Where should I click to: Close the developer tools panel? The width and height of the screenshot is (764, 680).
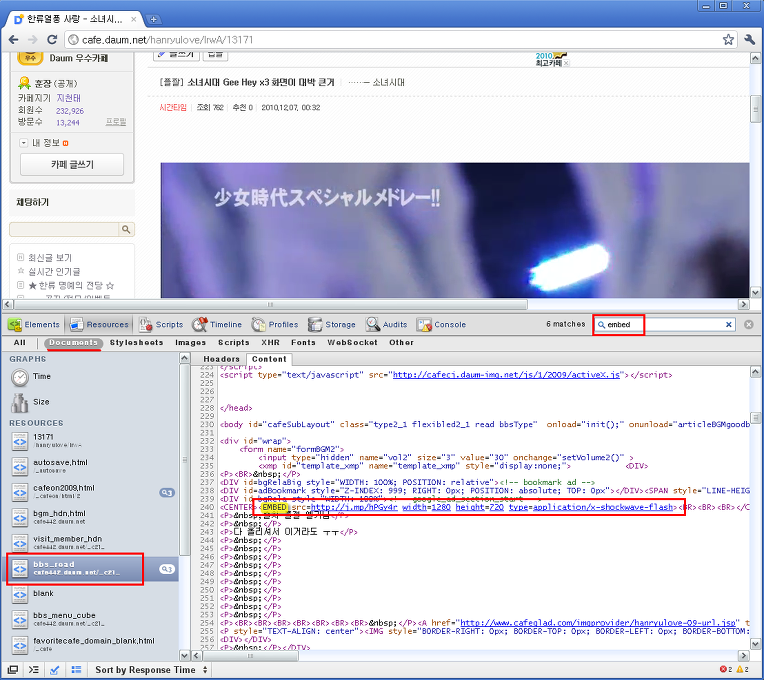[x=749, y=324]
